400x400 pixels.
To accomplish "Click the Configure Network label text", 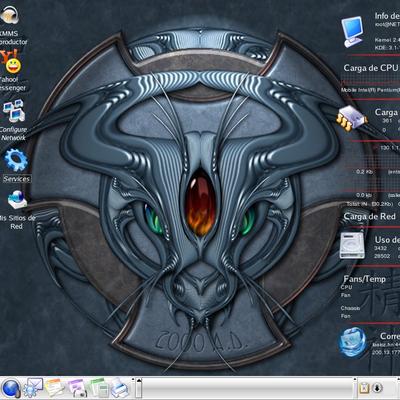I will coord(13,133).
